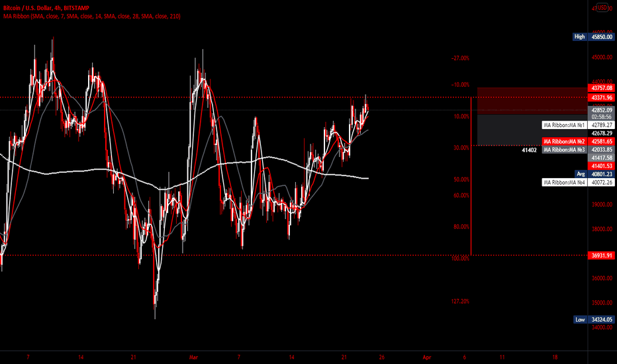Click the 41401.53 red price label
The width and height of the screenshot is (617, 364).
pyautogui.click(x=601, y=166)
